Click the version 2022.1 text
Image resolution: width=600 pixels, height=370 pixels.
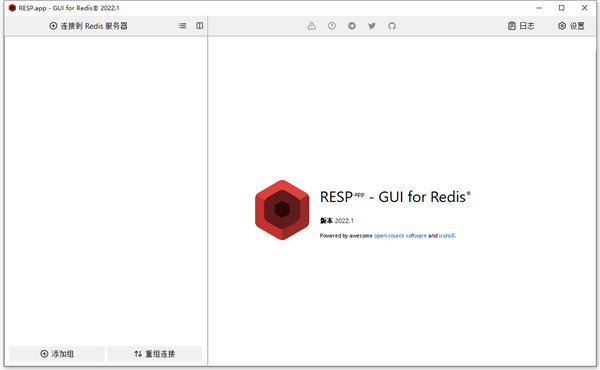pos(337,221)
